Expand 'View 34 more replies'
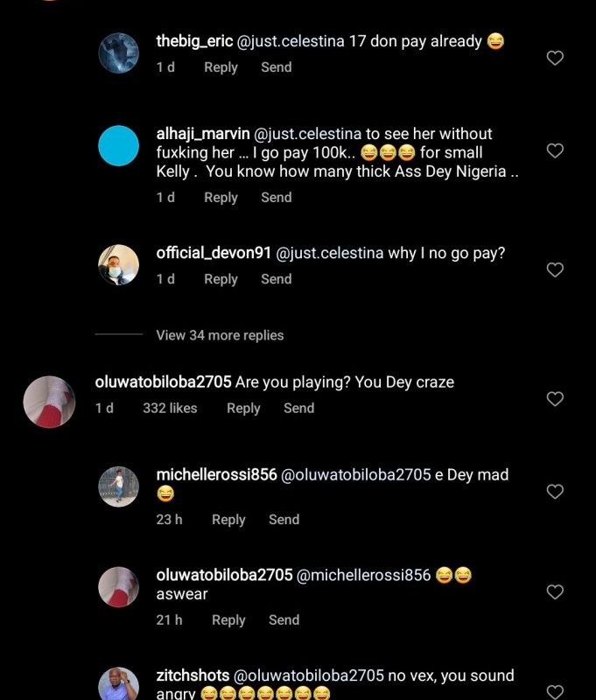 pyautogui.click(x=220, y=335)
